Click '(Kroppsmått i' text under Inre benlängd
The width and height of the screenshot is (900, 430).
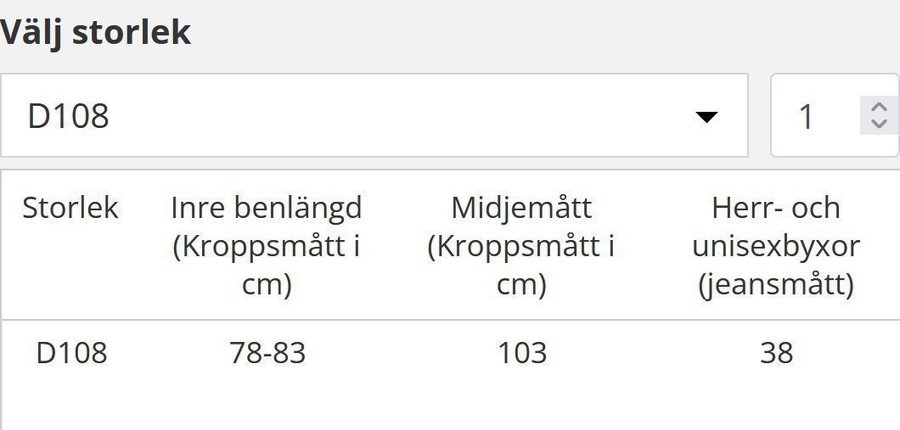click(266, 247)
